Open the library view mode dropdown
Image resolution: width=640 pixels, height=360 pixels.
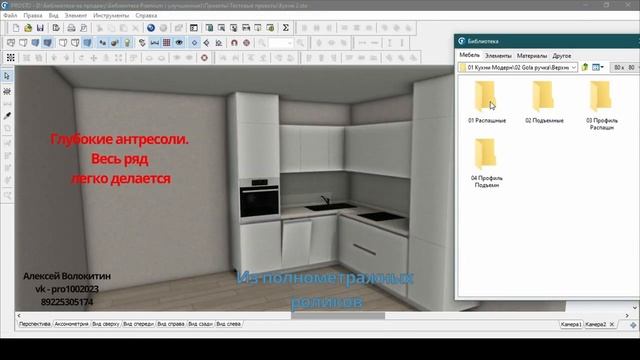click(598, 67)
